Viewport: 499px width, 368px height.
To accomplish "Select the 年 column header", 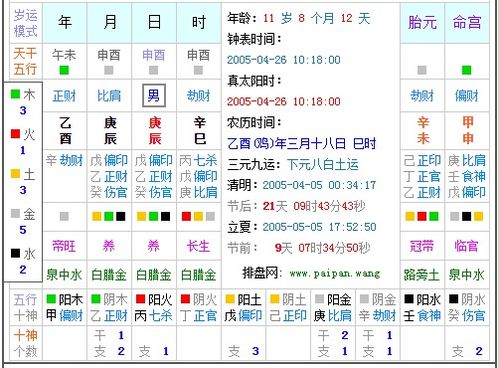I will [x=65, y=23].
